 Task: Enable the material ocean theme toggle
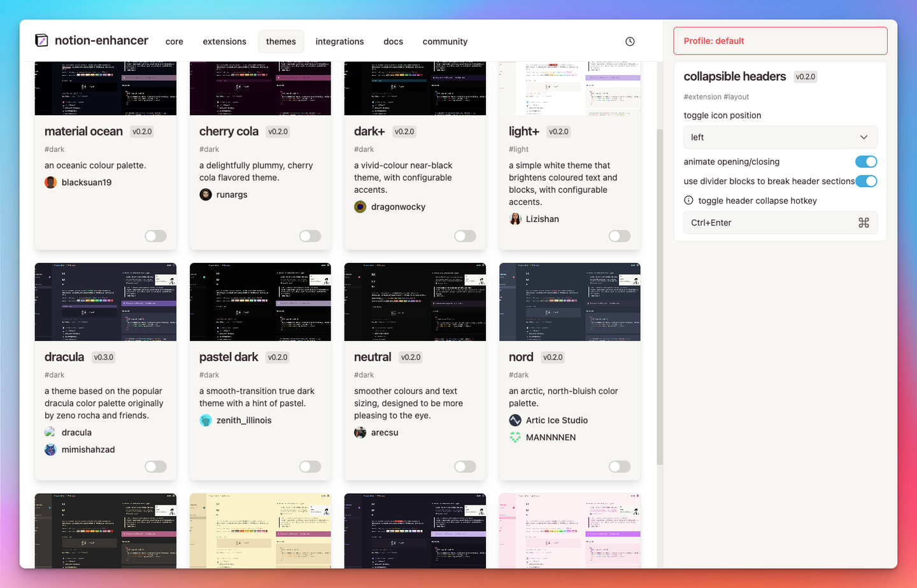pyautogui.click(x=155, y=236)
